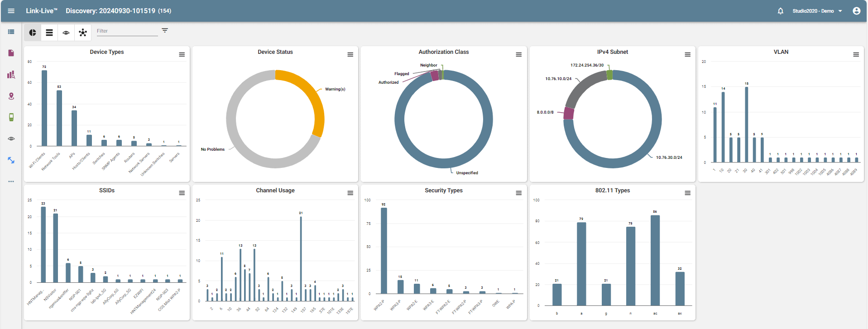Toggle the topology map view button

pyautogui.click(x=83, y=33)
